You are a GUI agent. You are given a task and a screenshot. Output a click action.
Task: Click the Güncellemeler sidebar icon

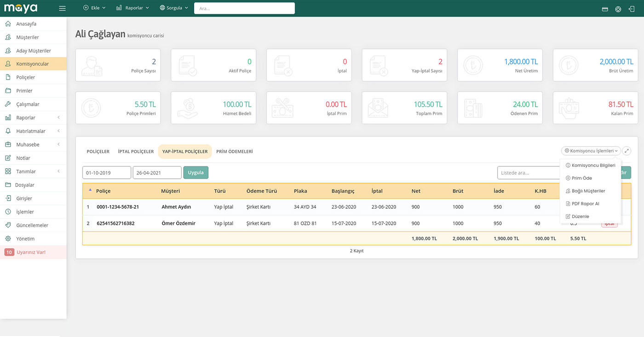[x=8, y=225]
